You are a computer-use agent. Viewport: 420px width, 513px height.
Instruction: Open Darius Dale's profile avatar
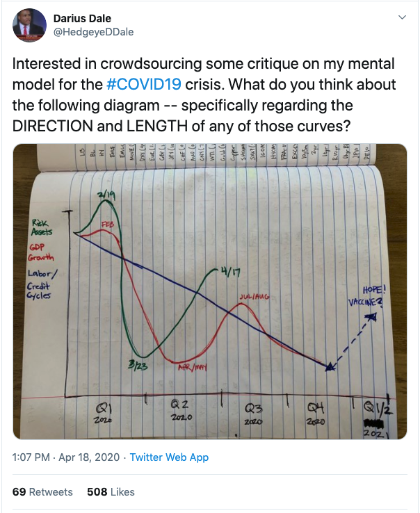point(29,25)
